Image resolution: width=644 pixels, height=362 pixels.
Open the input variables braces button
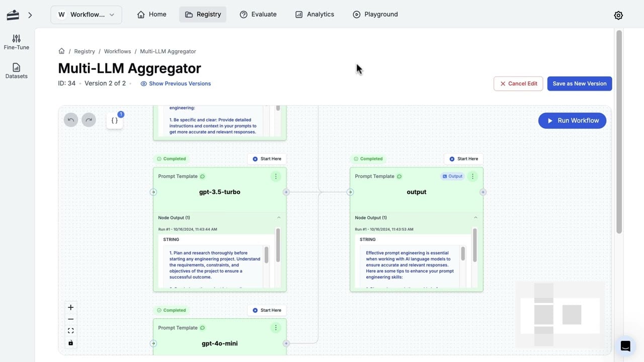115,121
